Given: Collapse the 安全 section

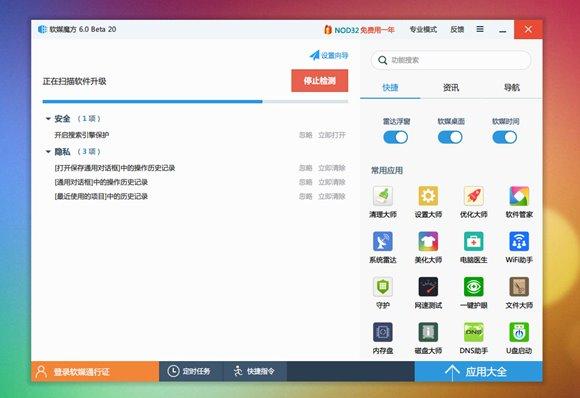Looking at the screenshot, I should tap(48, 119).
